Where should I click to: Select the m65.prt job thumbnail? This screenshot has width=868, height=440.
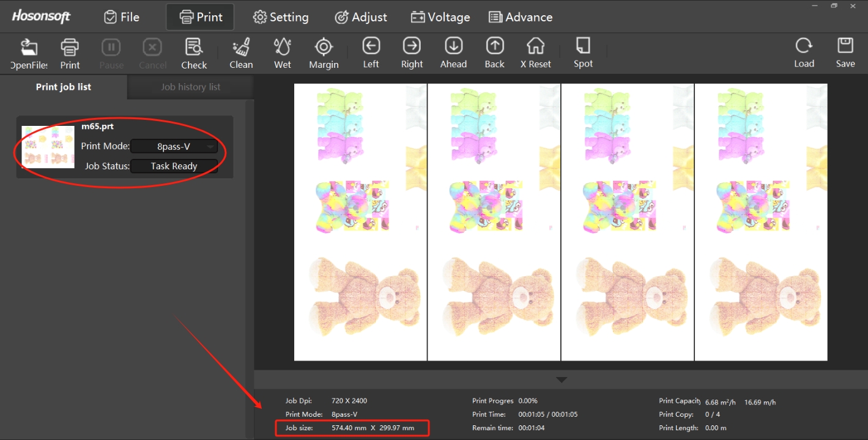[x=48, y=147]
